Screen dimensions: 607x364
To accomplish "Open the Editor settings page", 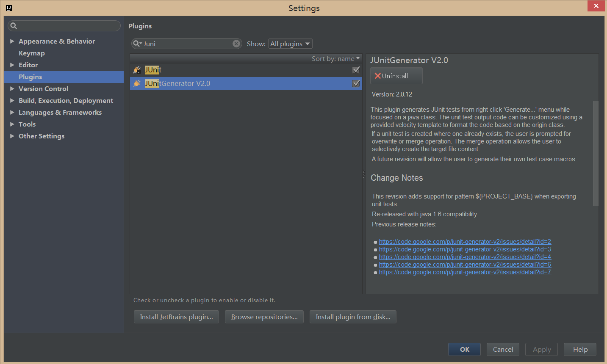I will 28,65.
